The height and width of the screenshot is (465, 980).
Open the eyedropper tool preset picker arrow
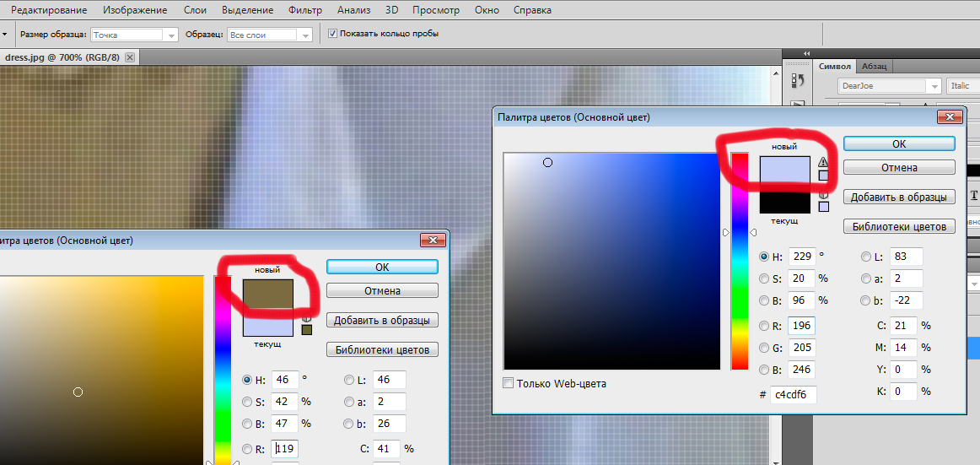coord(3,35)
